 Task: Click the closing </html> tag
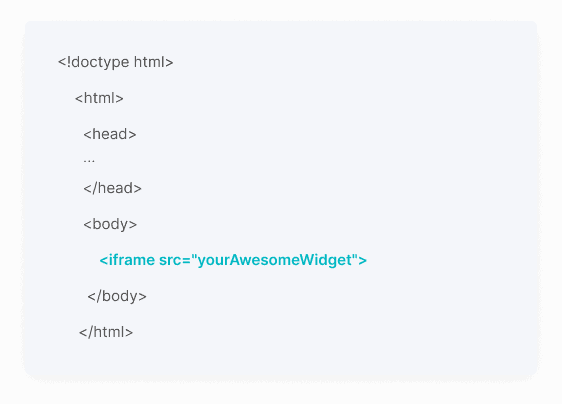point(106,332)
